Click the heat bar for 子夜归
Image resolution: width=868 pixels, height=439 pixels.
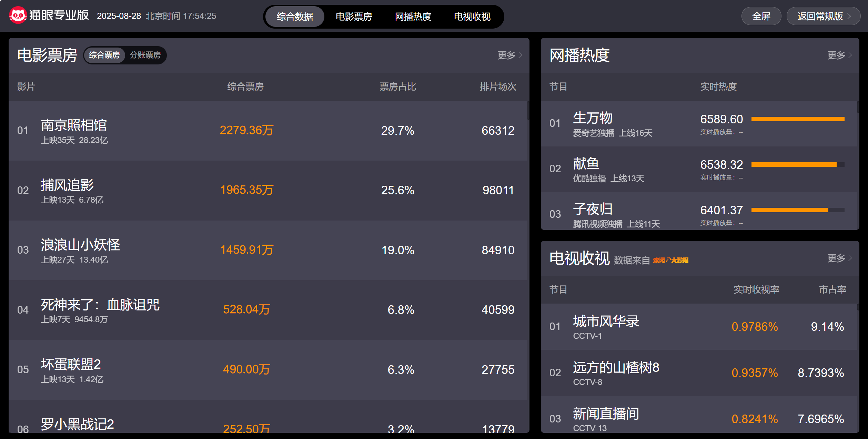pos(798,210)
